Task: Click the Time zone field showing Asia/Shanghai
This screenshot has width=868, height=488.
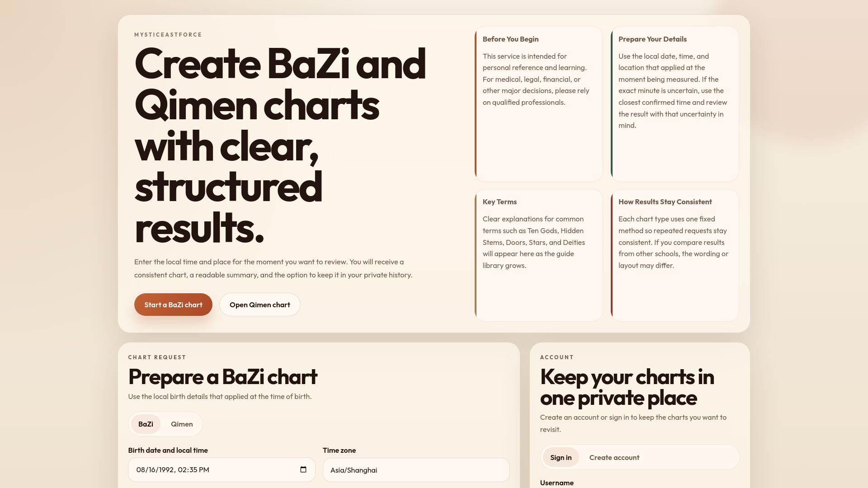Action: pyautogui.click(x=416, y=470)
